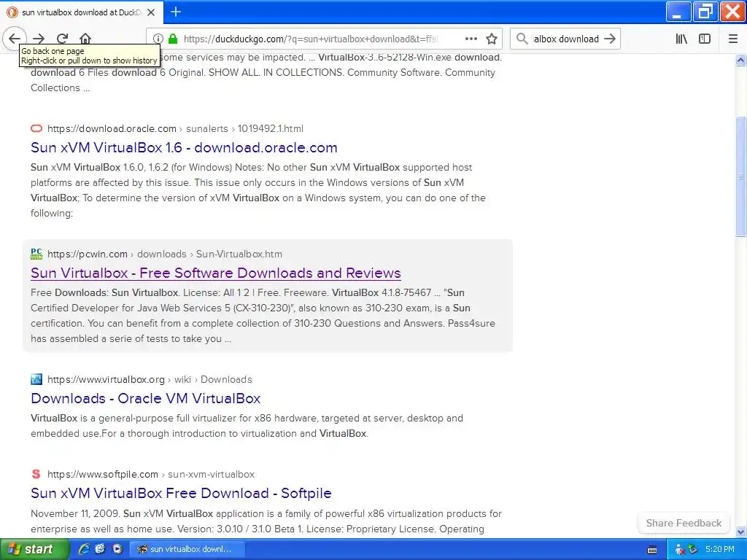Click the scrollbar up arrow
The image size is (747, 560).
(x=740, y=60)
